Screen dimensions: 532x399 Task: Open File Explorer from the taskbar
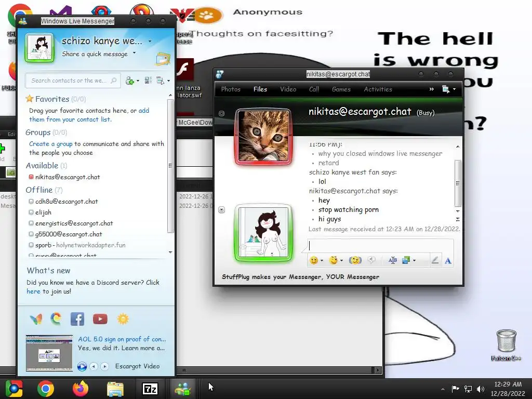tap(115, 389)
